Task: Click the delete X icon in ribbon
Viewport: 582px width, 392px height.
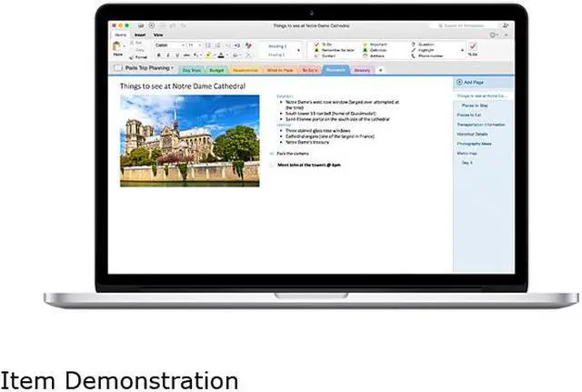Action: (248, 55)
